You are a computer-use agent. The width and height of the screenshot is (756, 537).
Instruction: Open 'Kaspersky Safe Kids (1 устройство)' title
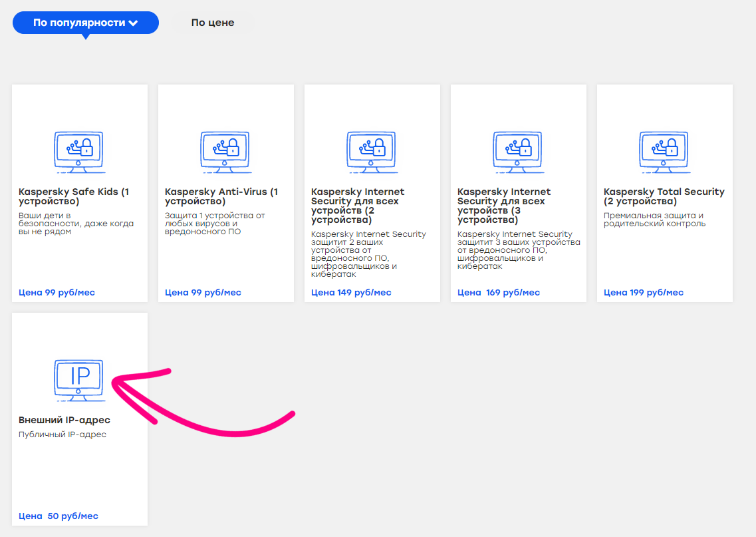tap(74, 196)
